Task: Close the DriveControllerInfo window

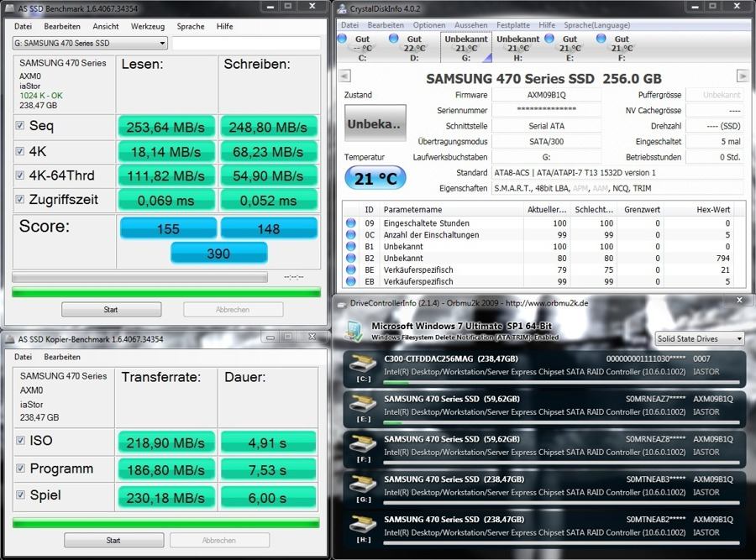Action: click(x=739, y=301)
